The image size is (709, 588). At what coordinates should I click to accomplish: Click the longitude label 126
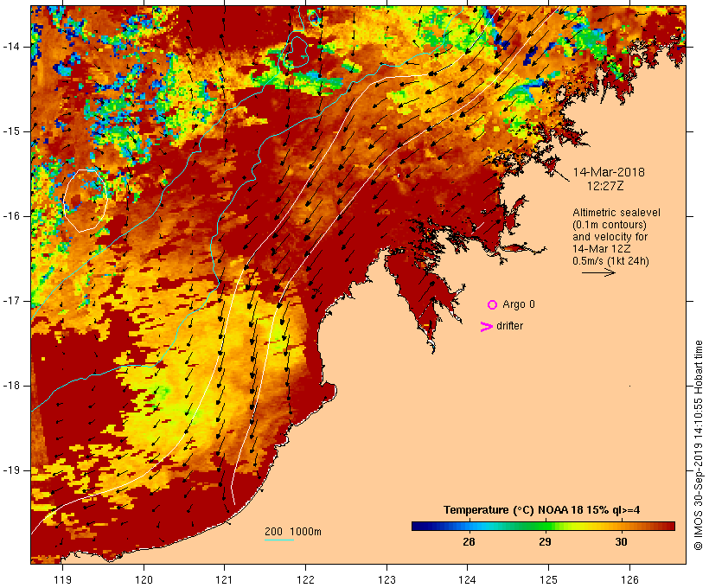pos(629,579)
